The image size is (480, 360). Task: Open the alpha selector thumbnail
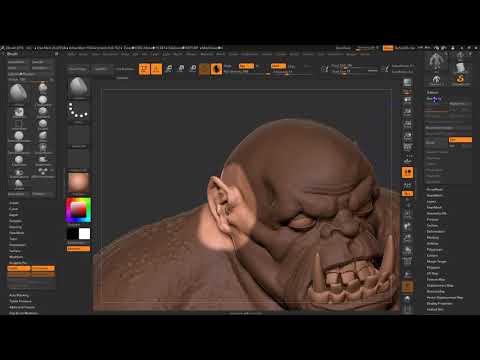pos(78,136)
